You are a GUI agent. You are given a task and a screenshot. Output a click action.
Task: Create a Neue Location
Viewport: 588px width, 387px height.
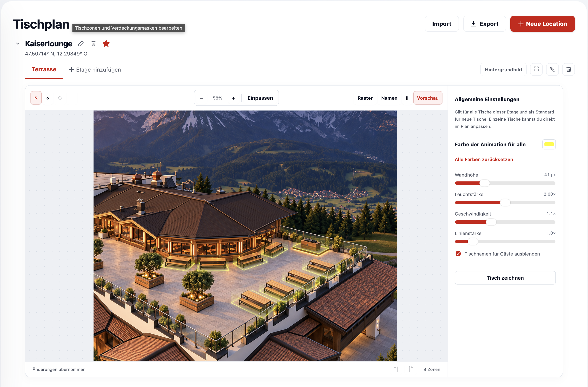pos(542,24)
